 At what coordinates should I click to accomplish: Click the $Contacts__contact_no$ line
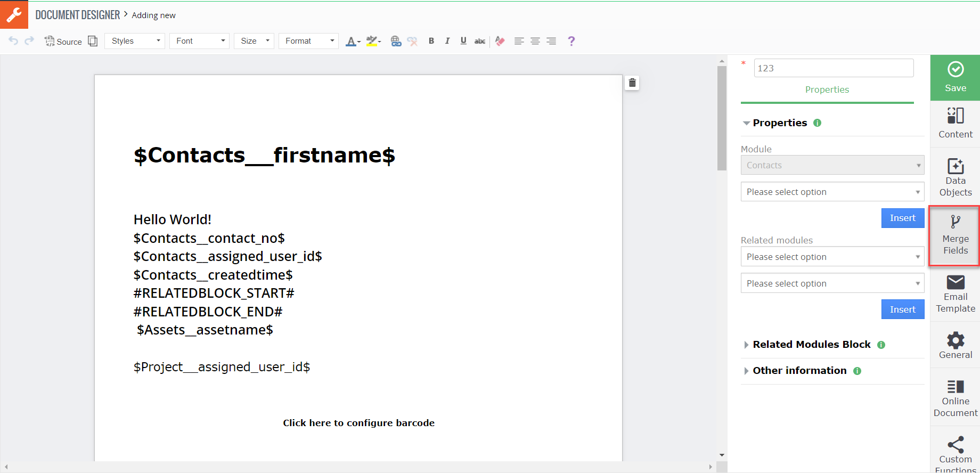[209, 238]
